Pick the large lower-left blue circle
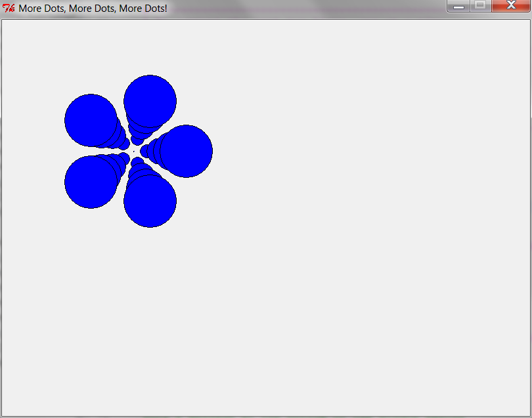The image size is (532, 418). pyautogui.click(x=90, y=182)
